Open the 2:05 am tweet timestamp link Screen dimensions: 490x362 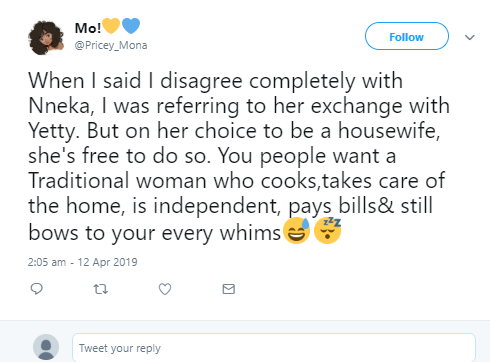[47, 262]
